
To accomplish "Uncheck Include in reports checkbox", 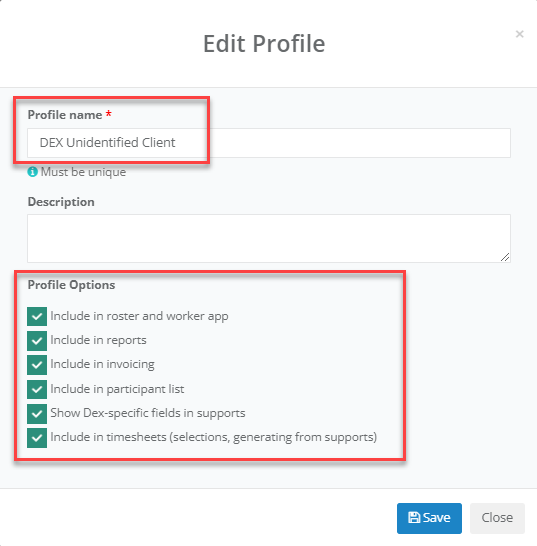I will (x=37, y=341).
